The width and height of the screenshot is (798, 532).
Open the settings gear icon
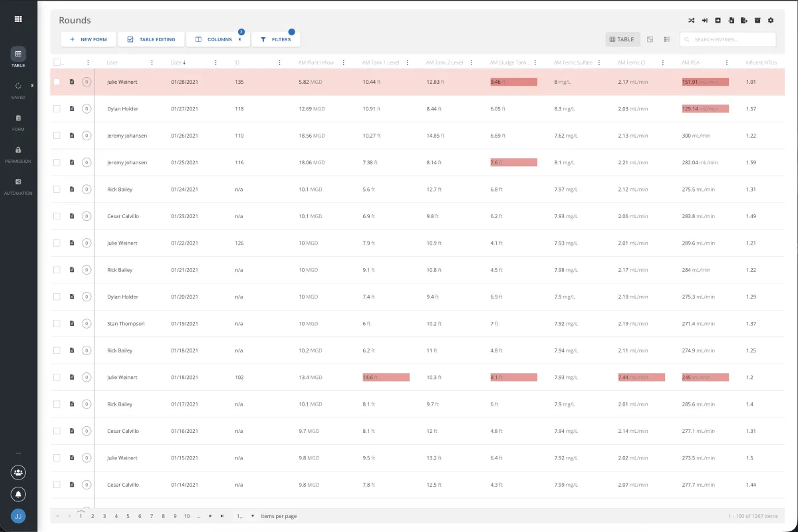point(771,20)
